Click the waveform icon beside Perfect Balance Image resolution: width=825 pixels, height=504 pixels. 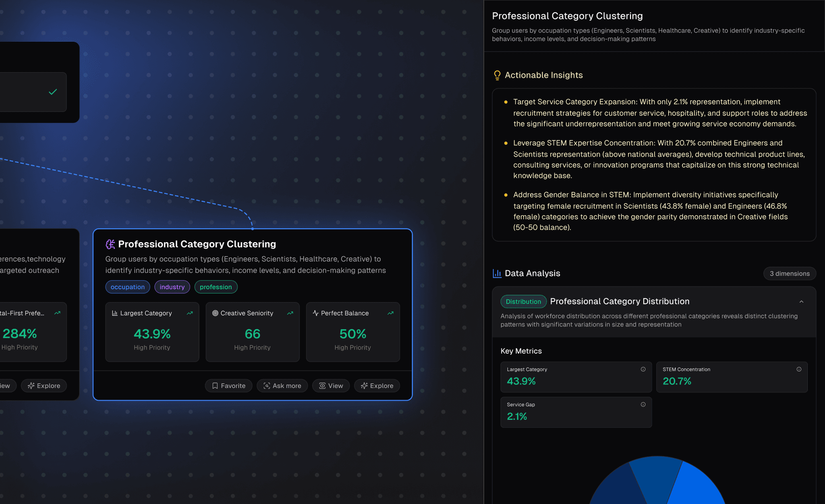pos(315,313)
